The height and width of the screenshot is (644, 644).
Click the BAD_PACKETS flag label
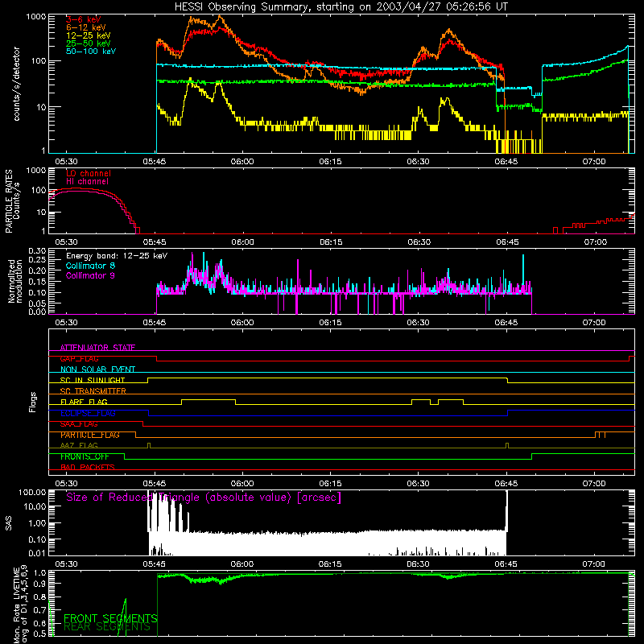pyautogui.click(x=88, y=468)
